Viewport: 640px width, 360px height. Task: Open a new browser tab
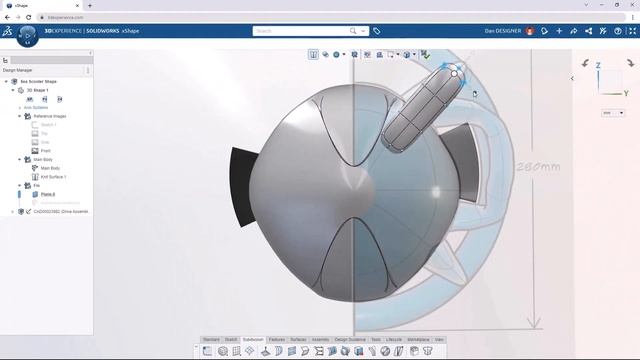[90, 6]
